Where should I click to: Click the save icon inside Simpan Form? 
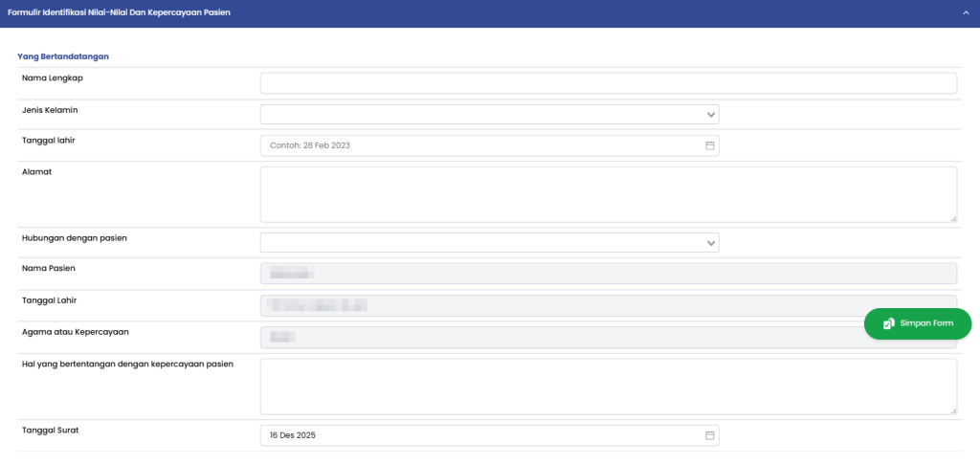pyautogui.click(x=888, y=324)
